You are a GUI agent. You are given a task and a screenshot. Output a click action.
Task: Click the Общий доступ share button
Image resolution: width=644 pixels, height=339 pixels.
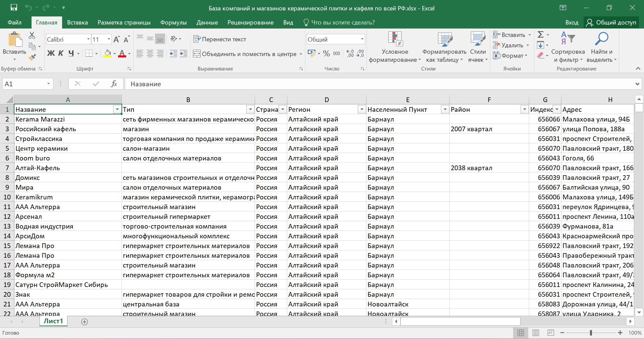(611, 22)
